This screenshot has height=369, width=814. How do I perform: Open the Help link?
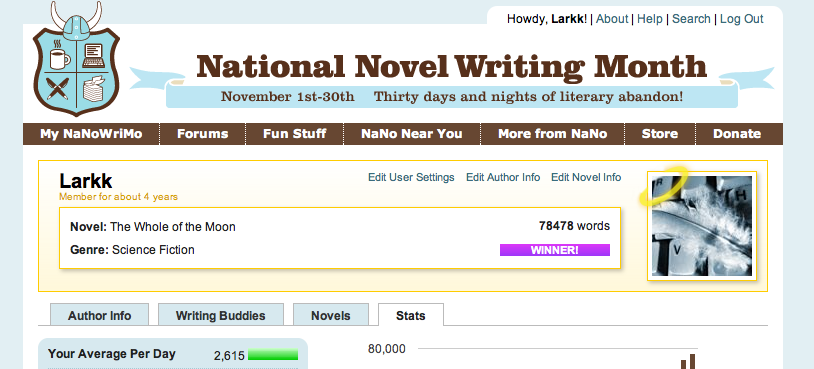[649, 19]
